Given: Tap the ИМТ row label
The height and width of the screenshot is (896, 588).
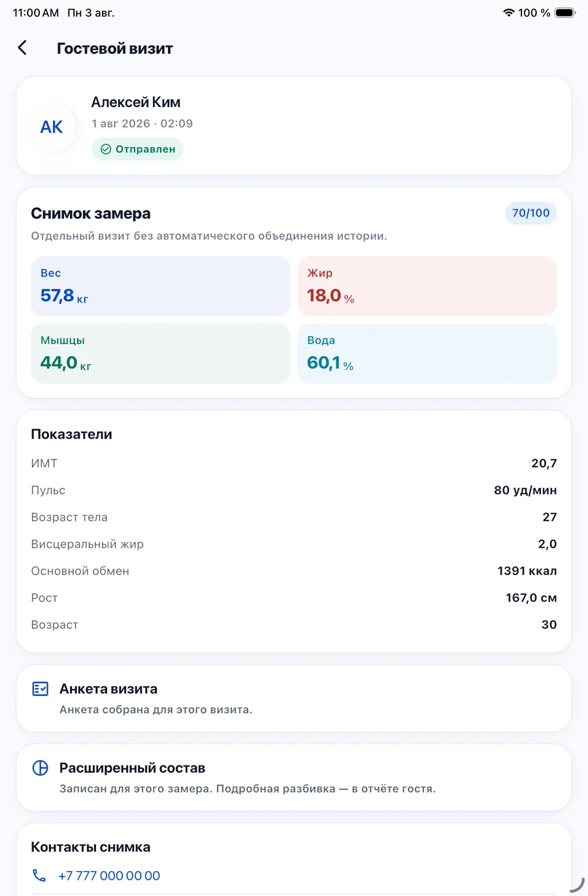Looking at the screenshot, I should click(x=44, y=463).
